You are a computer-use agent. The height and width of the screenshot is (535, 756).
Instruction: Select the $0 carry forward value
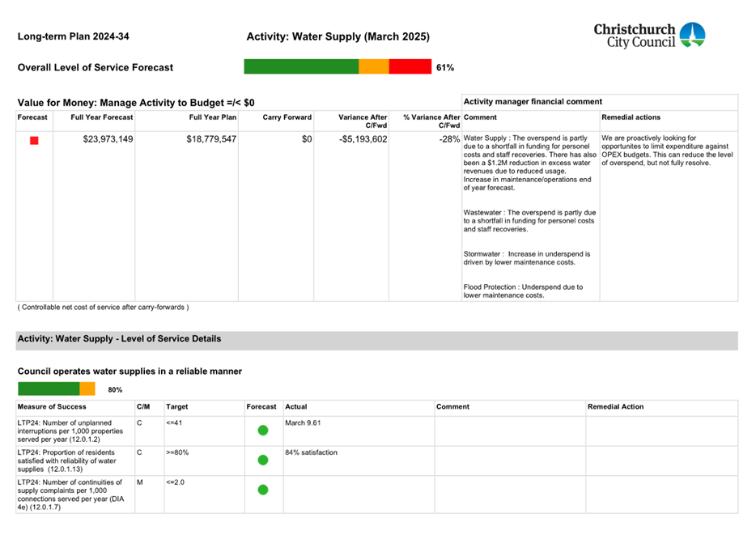(307, 139)
